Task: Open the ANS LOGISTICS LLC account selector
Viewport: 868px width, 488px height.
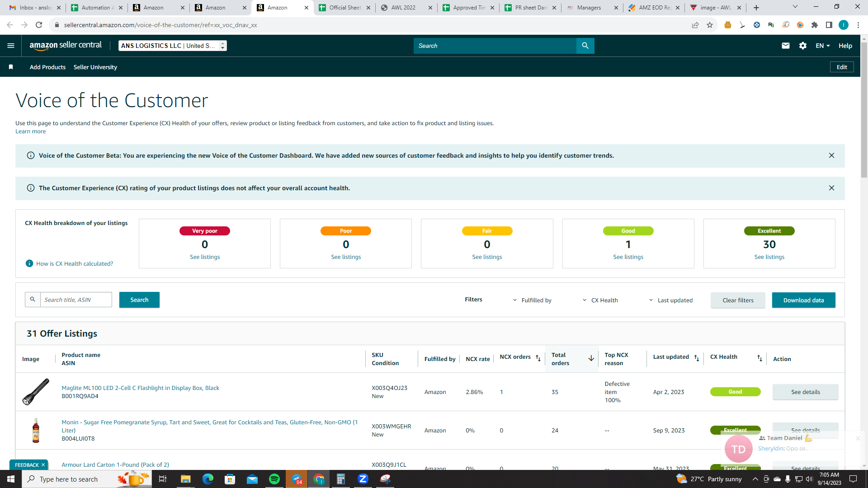Action: [x=173, y=46]
